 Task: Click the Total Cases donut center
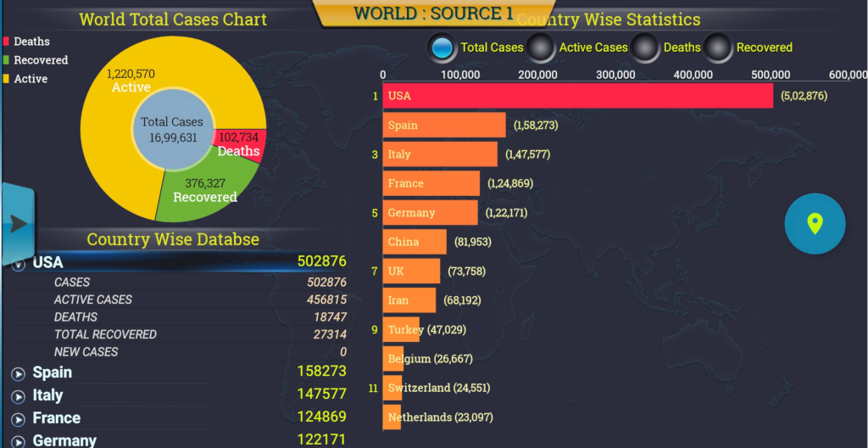pos(172,129)
